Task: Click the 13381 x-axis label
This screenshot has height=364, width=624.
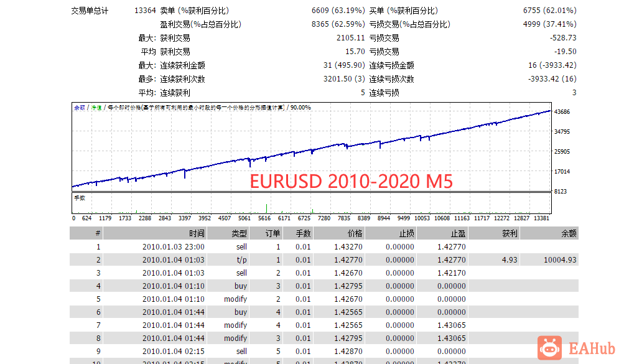Action: point(542,218)
